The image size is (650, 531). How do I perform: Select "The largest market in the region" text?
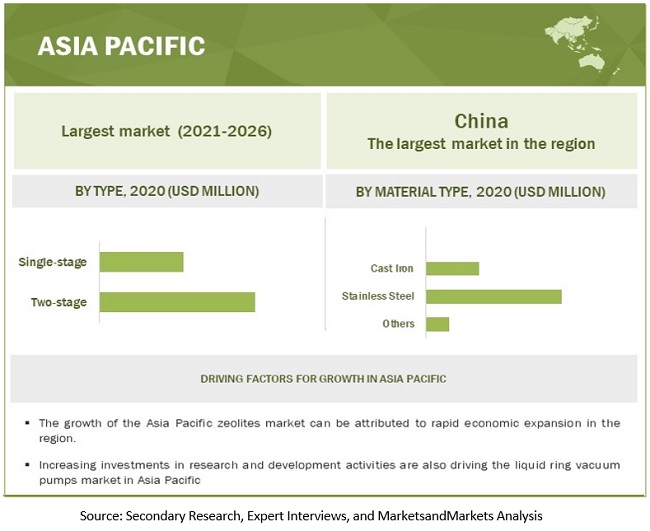click(481, 144)
